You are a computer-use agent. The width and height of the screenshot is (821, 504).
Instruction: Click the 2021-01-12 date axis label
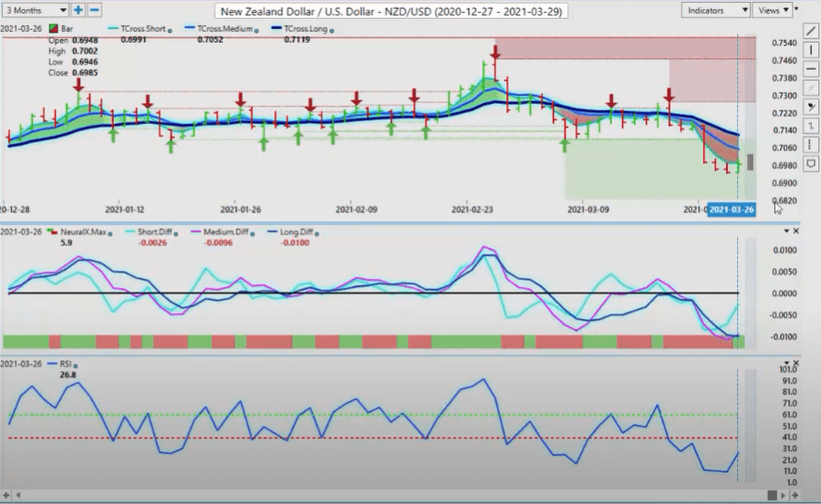point(125,210)
